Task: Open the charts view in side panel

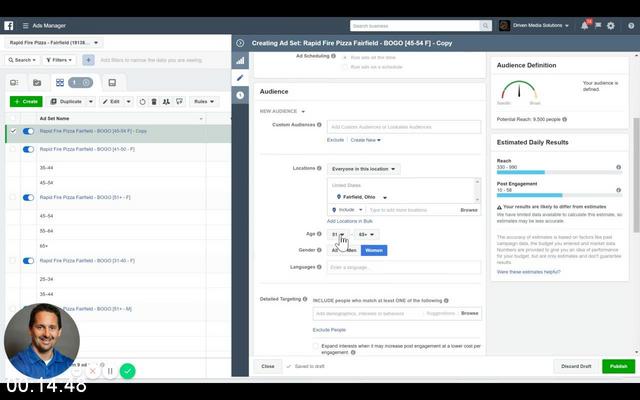Action: [x=240, y=61]
